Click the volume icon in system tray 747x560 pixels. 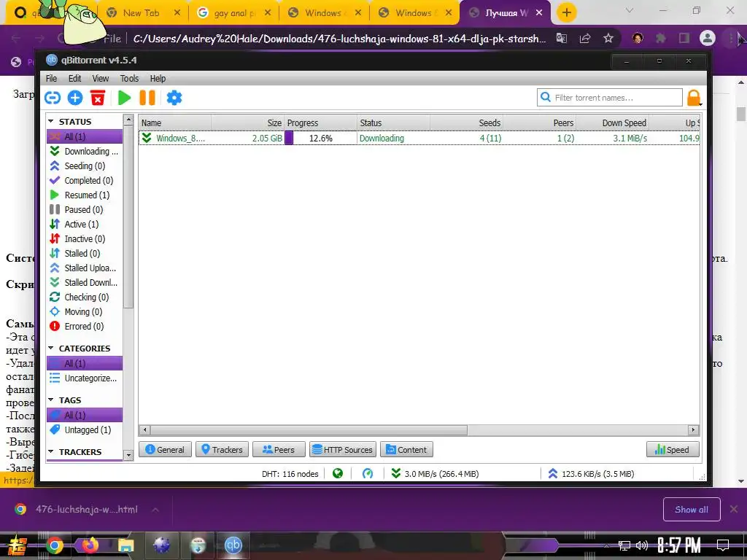click(x=642, y=545)
